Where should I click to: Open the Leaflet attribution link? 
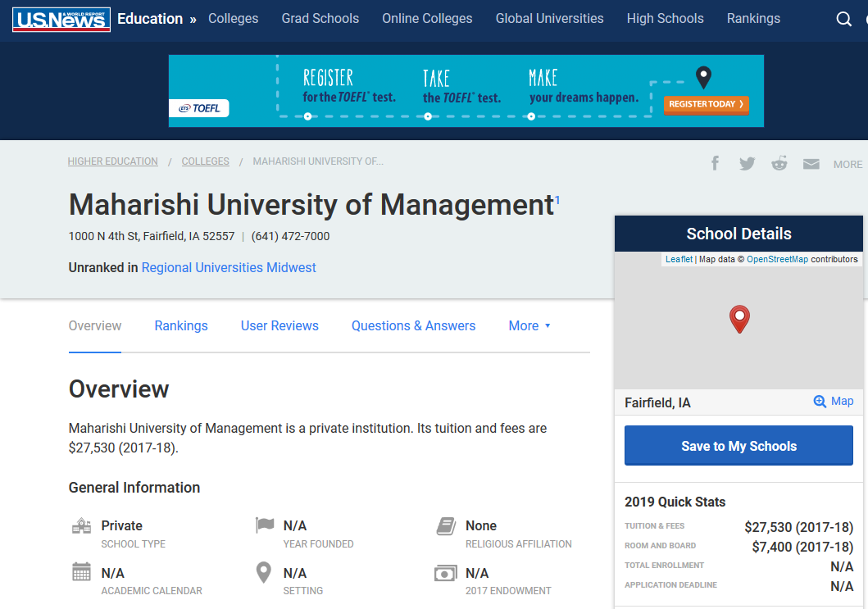coord(679,259)
